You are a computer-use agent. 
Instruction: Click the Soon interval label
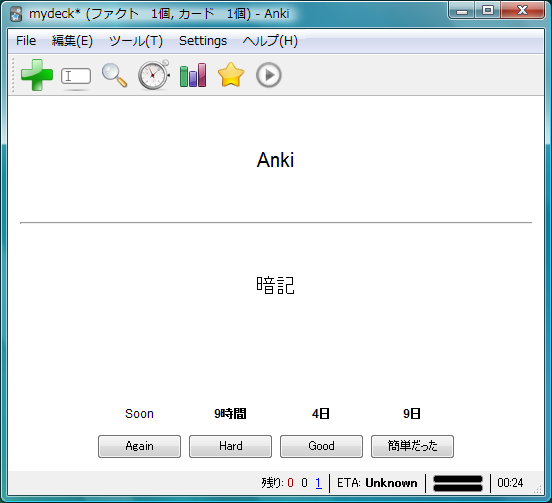pyautogui.click(x=139, y=414)
